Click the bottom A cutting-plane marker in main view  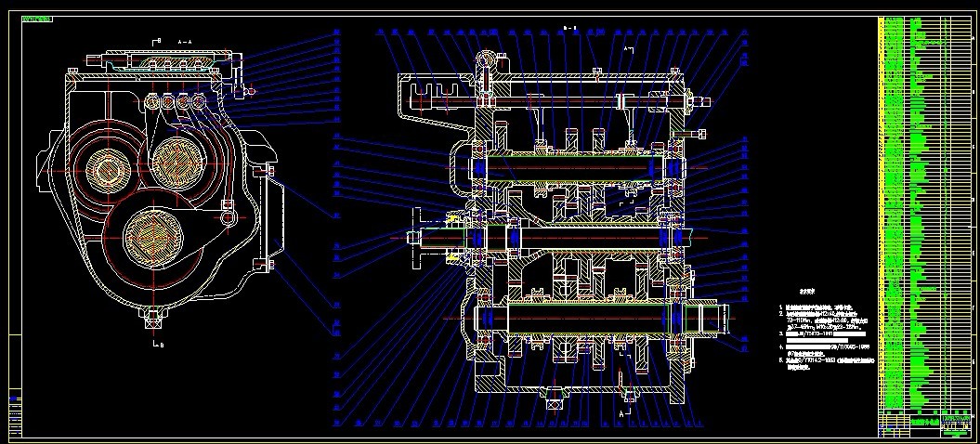pos(623,412)
